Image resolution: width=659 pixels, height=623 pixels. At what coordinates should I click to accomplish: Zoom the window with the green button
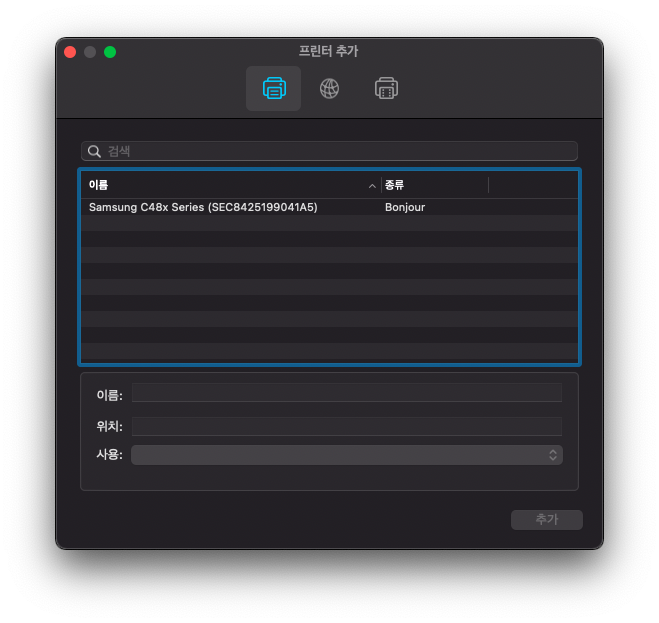(110, 52)
